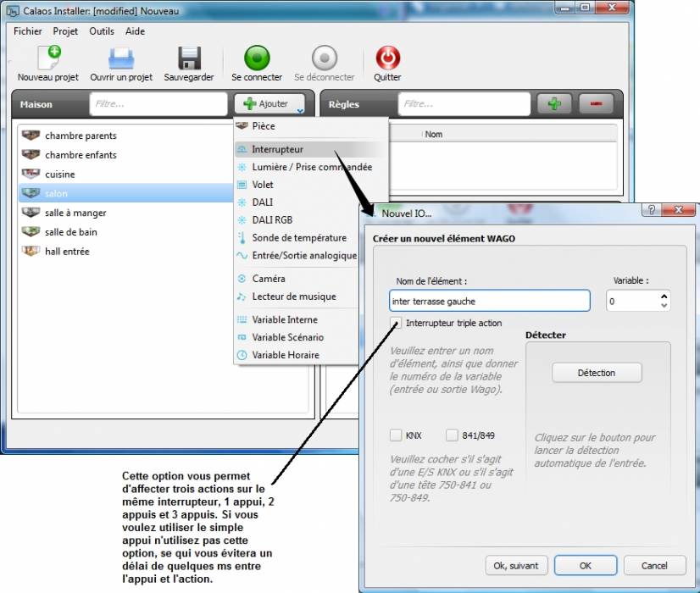Click the chambre enfants room icon
700x593 pixels.
31,154
